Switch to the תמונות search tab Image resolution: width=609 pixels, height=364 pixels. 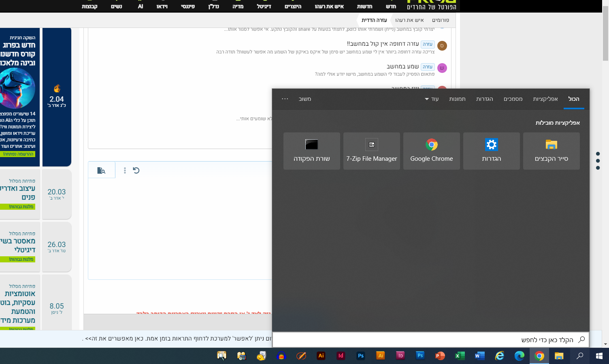[x=458, y=99]
